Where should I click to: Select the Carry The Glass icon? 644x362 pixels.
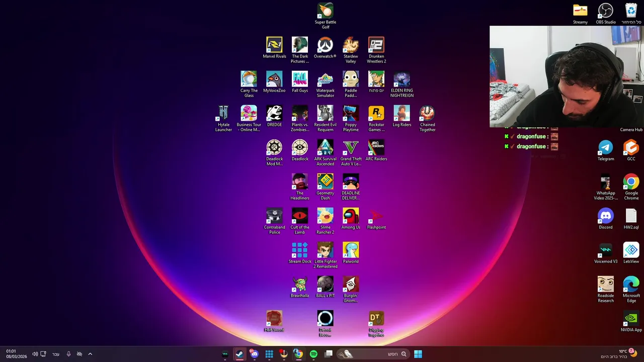[x=249, y=84]
